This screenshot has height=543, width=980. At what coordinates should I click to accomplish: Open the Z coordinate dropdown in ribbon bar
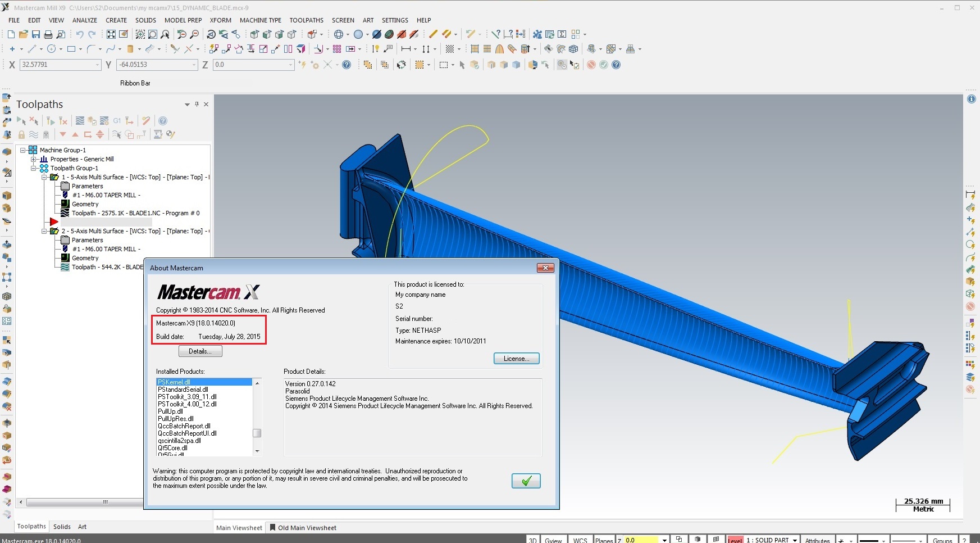[x=290, y=65]
